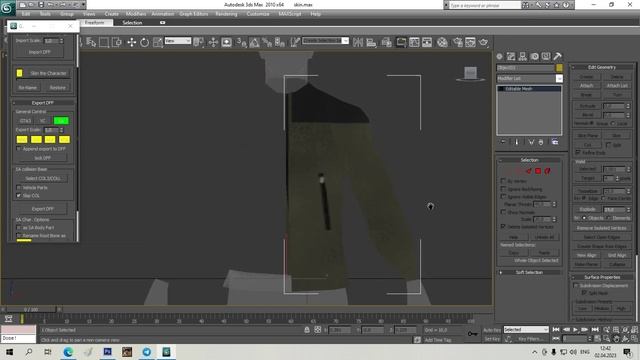Click the animation time slider handle
Viewport: 640px width, 360px height.
point(31,310)
